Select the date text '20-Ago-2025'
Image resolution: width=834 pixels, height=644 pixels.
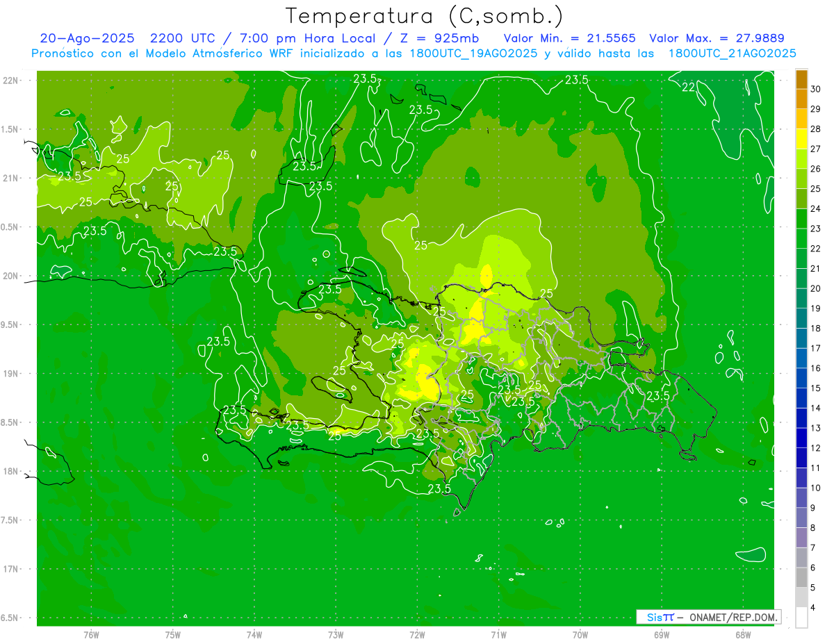coord(87,38)
